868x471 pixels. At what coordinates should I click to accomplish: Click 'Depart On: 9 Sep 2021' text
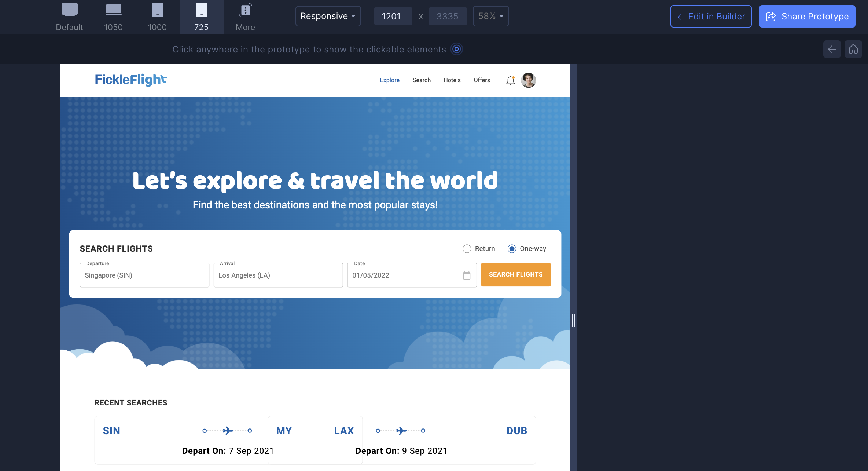tap(401, 451)
